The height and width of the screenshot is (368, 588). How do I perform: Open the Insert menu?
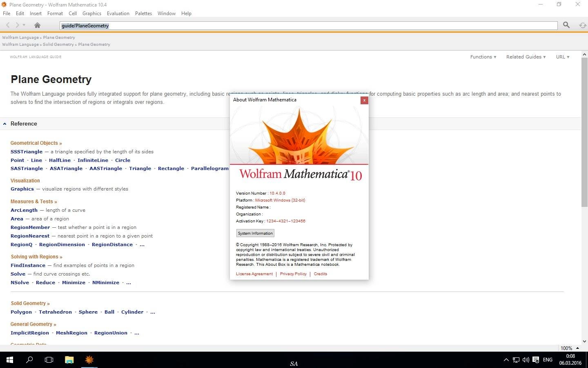click(36, 13)
